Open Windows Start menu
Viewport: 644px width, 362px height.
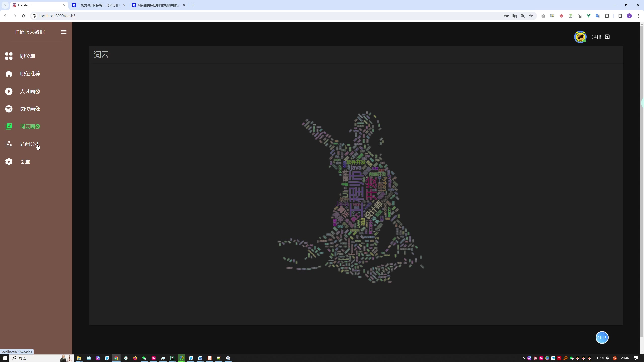4,358
